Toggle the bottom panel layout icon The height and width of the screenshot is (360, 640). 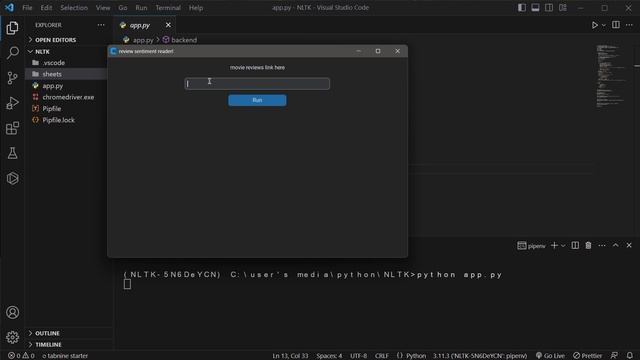pos(535,8)
